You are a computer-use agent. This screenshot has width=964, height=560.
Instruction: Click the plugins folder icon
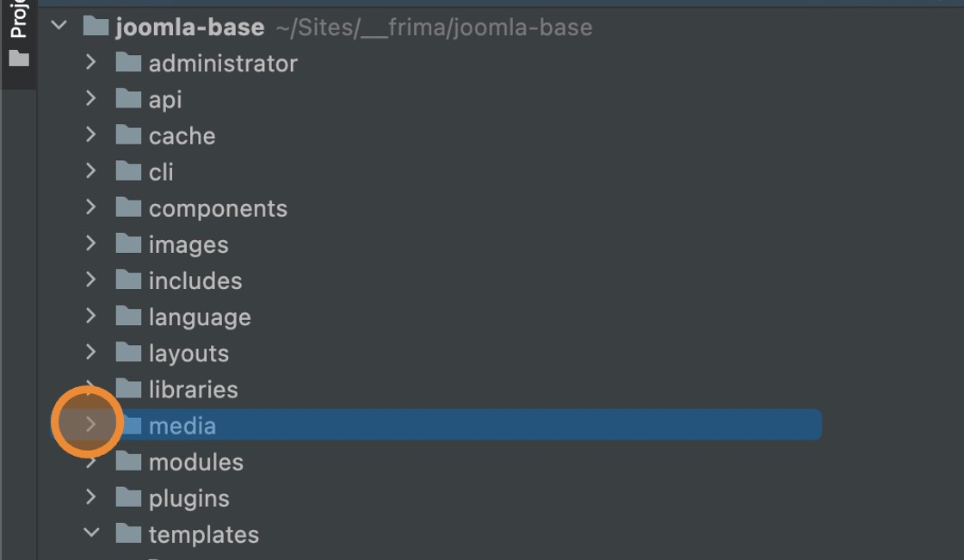pos(128,498)
